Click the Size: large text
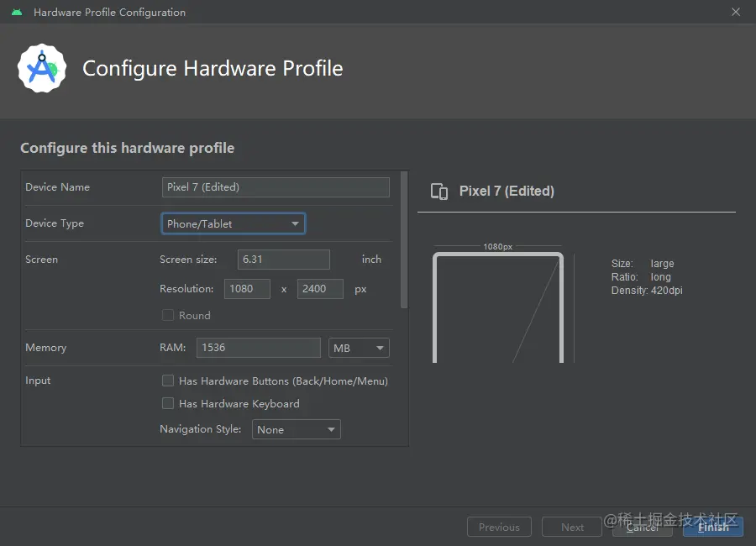756x546 pixels. (x=643, y=264)
